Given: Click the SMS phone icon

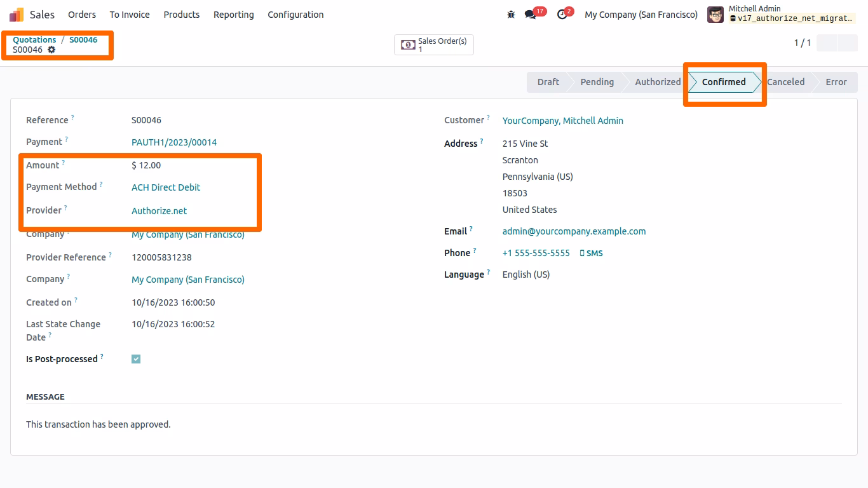Looking at the screenshot, I should [582, 253].
